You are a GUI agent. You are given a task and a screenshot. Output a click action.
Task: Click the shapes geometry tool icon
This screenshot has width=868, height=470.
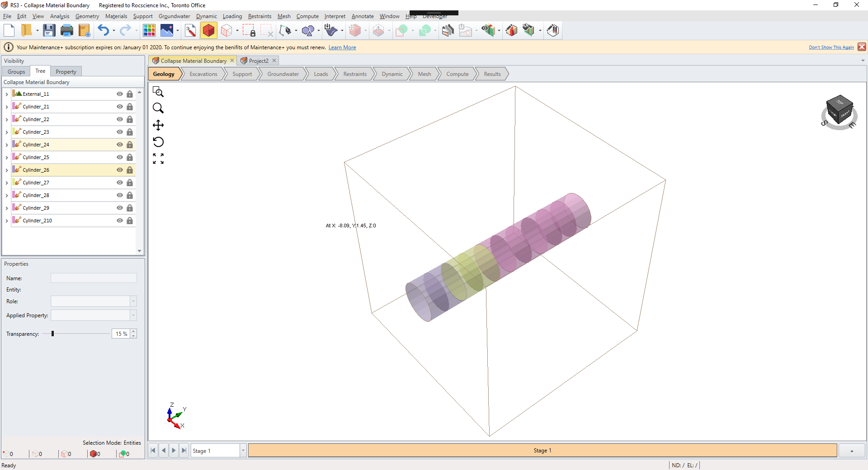click(x=308, y=30)
